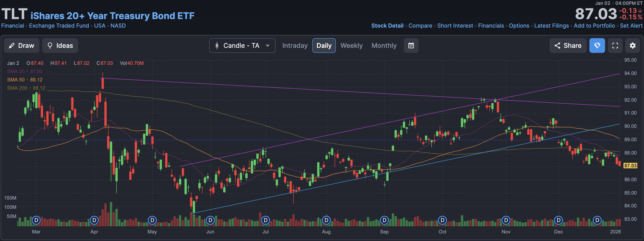Open the Financial sector link
Screen dimensions: 644x241
(x=12, y=26)
